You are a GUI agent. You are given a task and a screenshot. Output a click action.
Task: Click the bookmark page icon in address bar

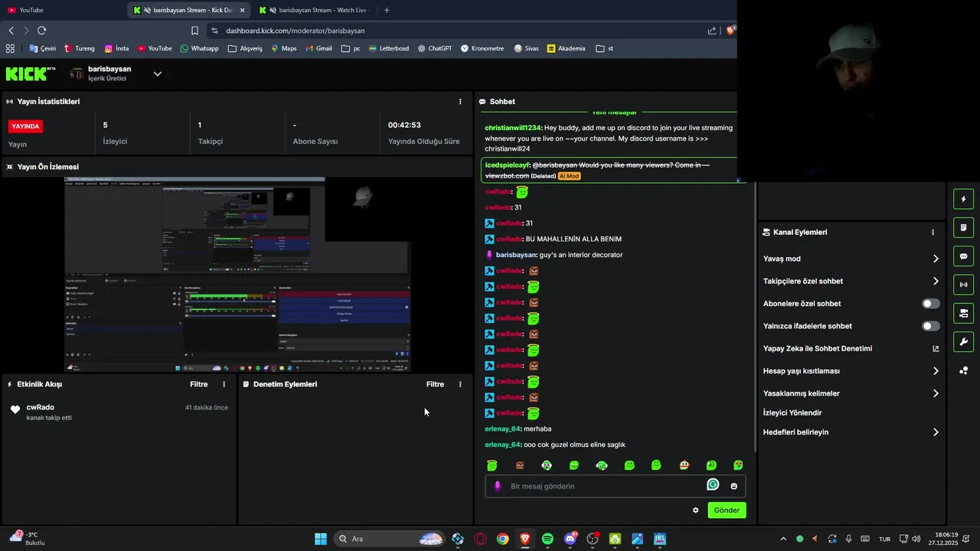(x=194, y=31)
